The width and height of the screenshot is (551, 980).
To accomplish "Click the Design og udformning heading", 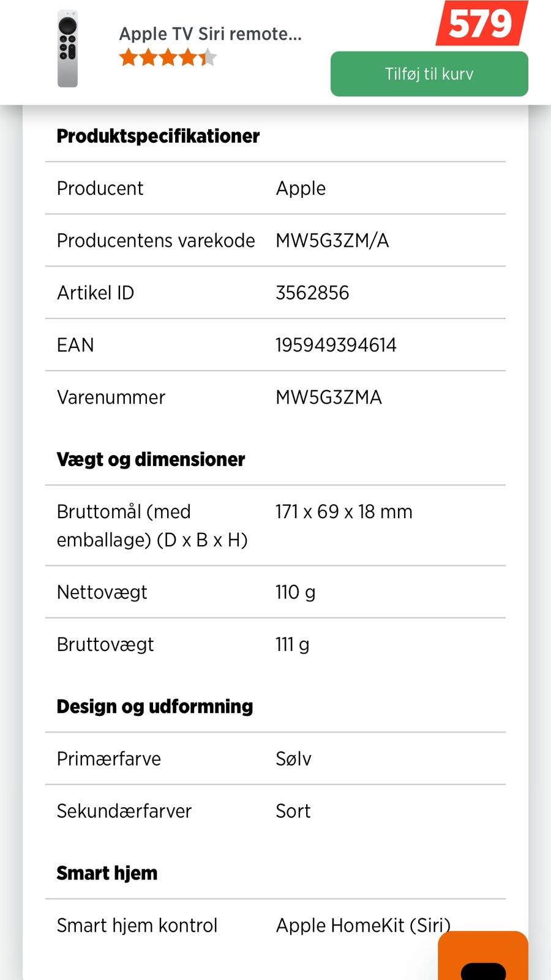I will point(154,706).
